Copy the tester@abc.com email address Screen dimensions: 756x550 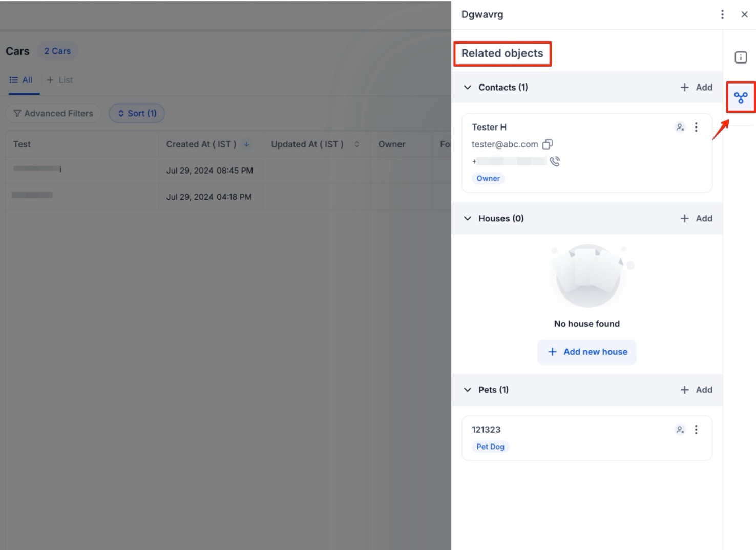(x=548, y=144)
